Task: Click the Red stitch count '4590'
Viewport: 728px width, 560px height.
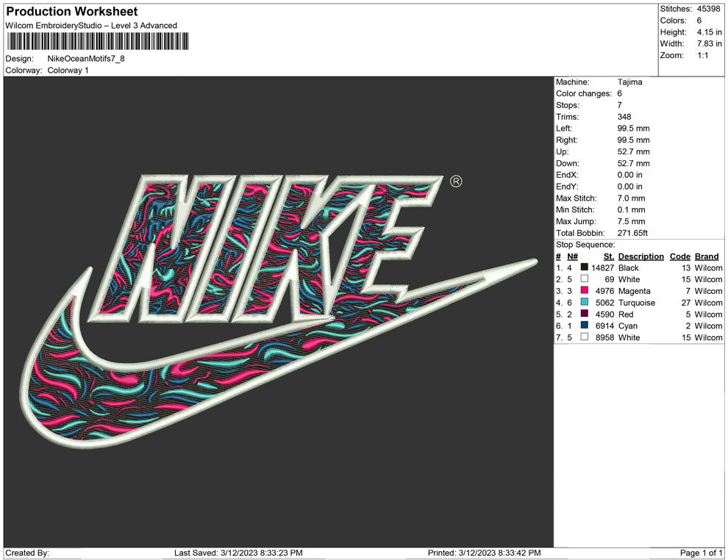Action: click(604, 314)
